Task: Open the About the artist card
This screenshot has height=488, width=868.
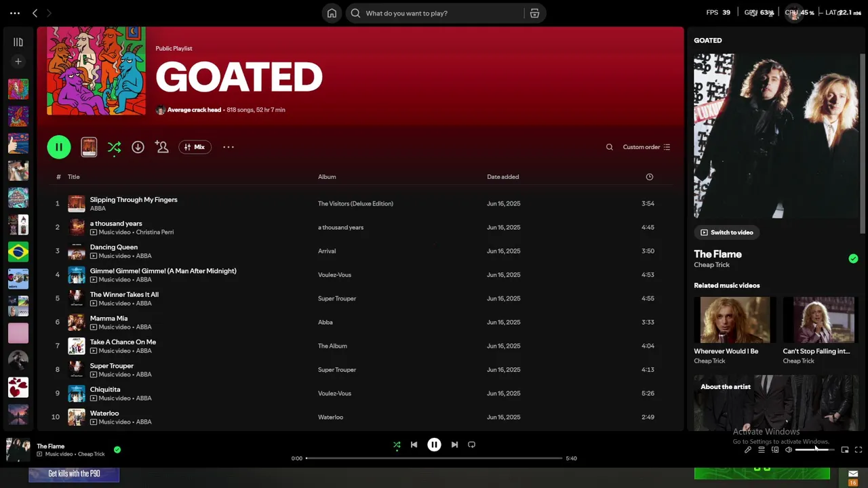Action: pos(776,403)
